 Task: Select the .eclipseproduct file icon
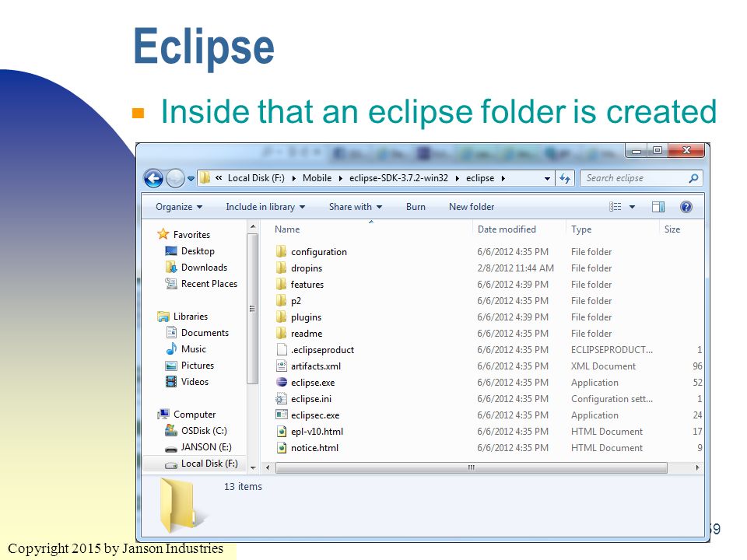[x=282, y=349]
